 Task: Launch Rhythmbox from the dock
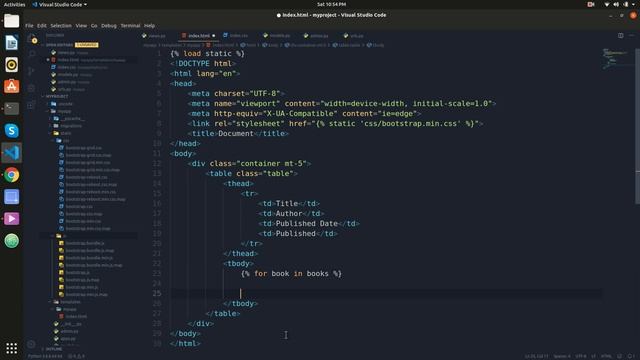11,64
